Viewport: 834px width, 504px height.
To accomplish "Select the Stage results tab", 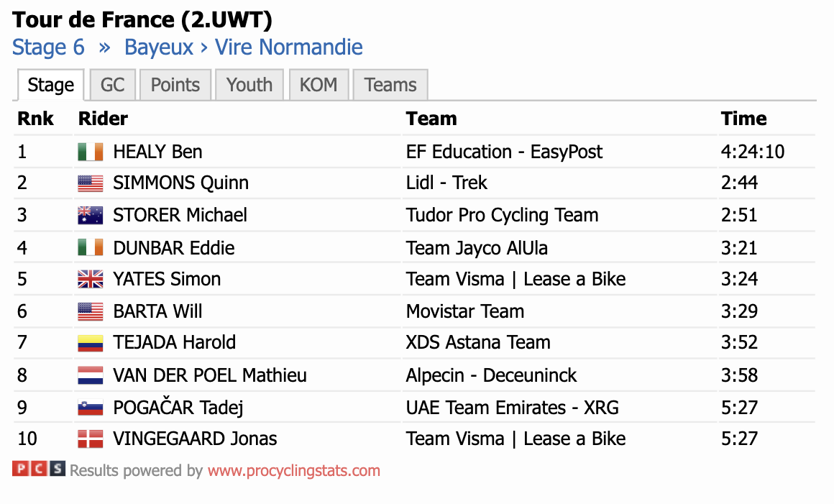I will click(x=51, y=85).
